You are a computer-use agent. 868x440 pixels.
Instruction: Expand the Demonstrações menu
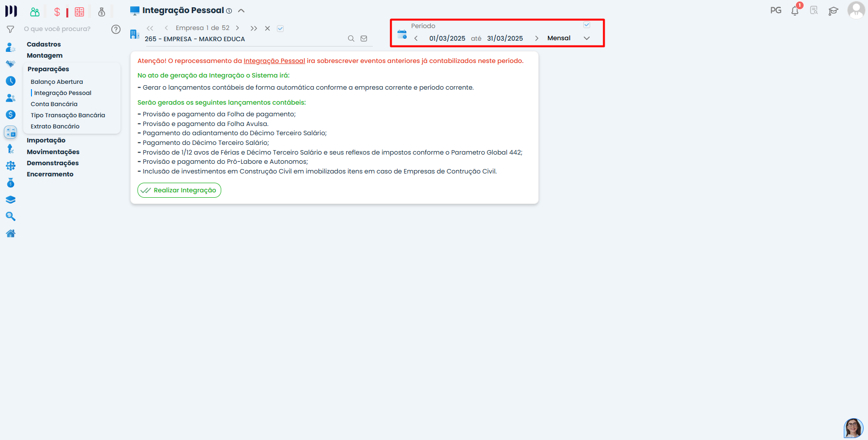pyautogui.click(x=52, y=163)
